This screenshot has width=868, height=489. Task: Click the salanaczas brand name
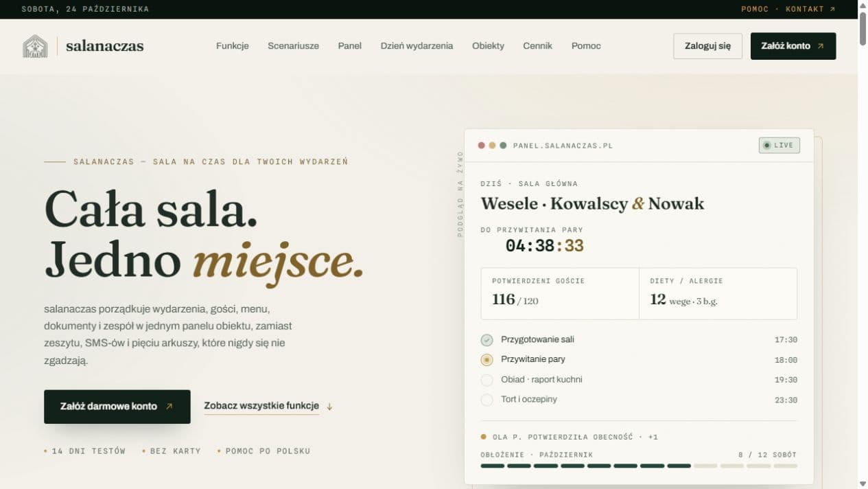[105, 46]
